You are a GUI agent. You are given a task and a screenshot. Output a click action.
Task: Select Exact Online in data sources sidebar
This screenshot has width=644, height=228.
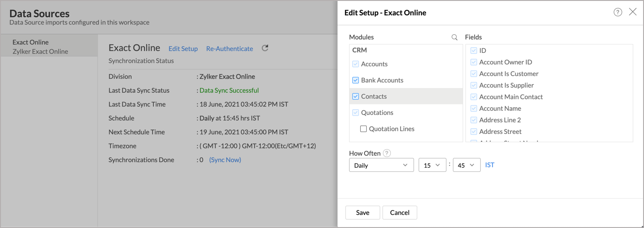[49, 47]
